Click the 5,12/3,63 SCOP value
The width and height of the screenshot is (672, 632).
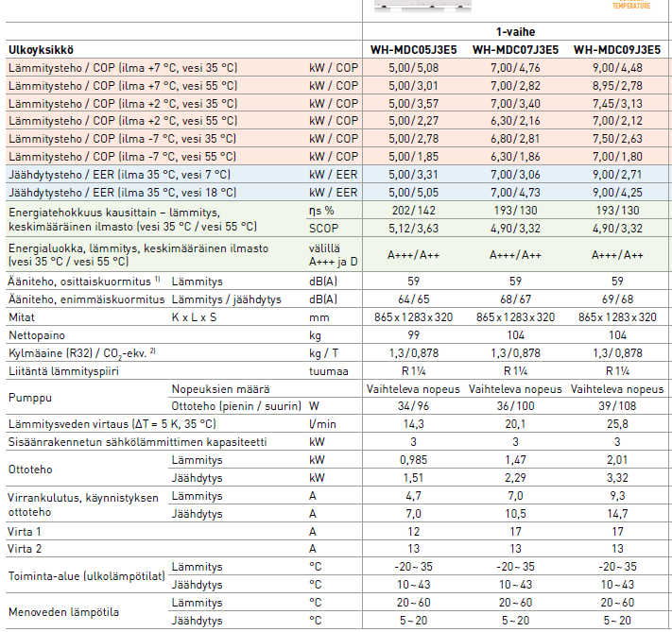pos(413,227)
